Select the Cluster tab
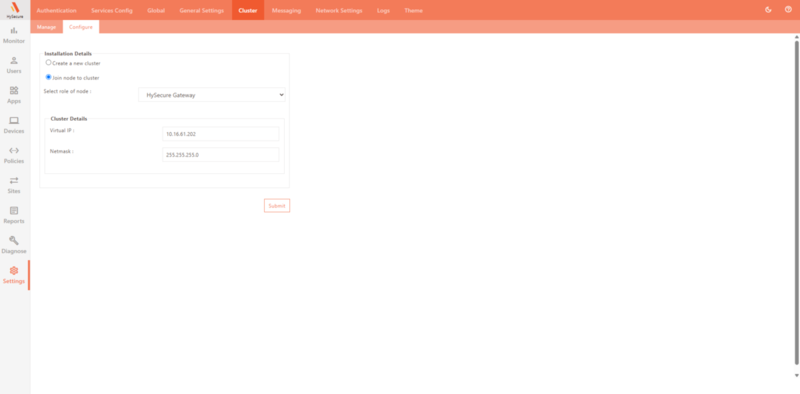The width and height of the screenshot is (800, 394). (x=248, y=10)
